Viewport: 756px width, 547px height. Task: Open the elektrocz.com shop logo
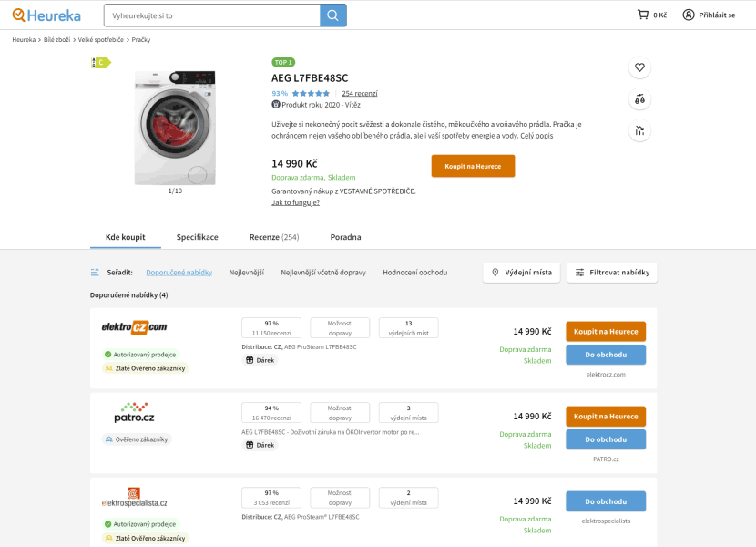coord(134,327)
